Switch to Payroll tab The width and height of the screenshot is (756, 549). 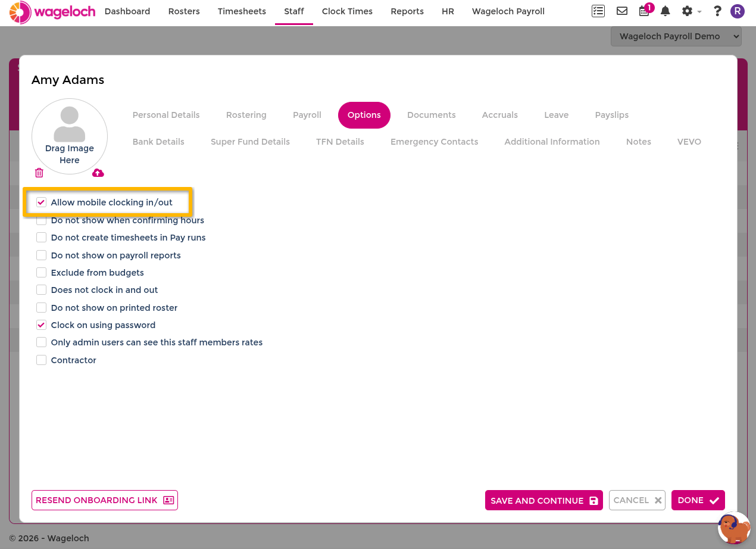coord(307,115)
